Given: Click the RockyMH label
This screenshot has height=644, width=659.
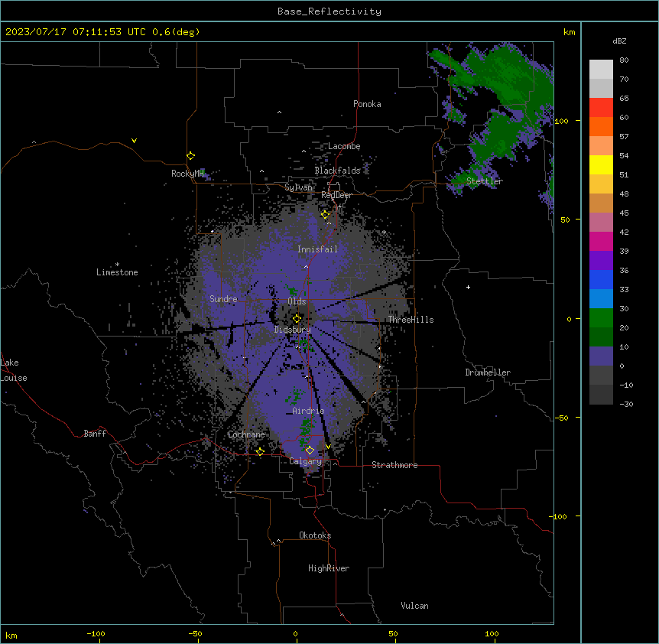Looking at the screenshot, I should tap(187, 174).
